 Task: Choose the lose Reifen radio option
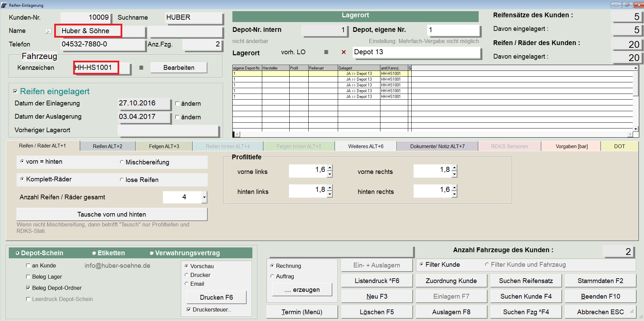pyautogui.click(x=122, y=180)
